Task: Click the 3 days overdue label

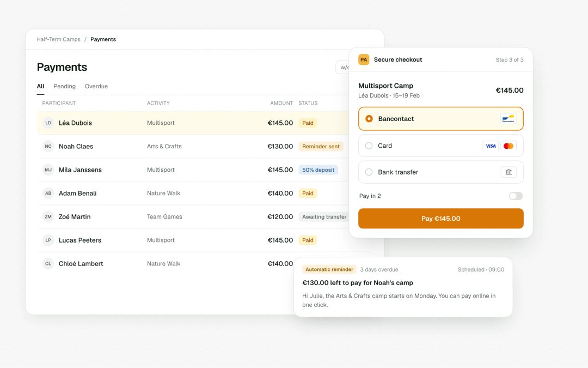Action: point(379,270)
